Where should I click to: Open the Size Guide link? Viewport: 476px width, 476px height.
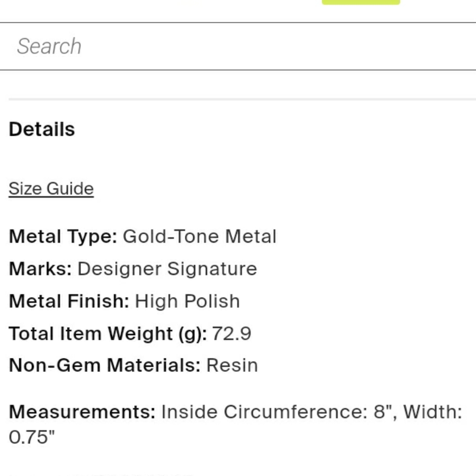coord(51,188)
